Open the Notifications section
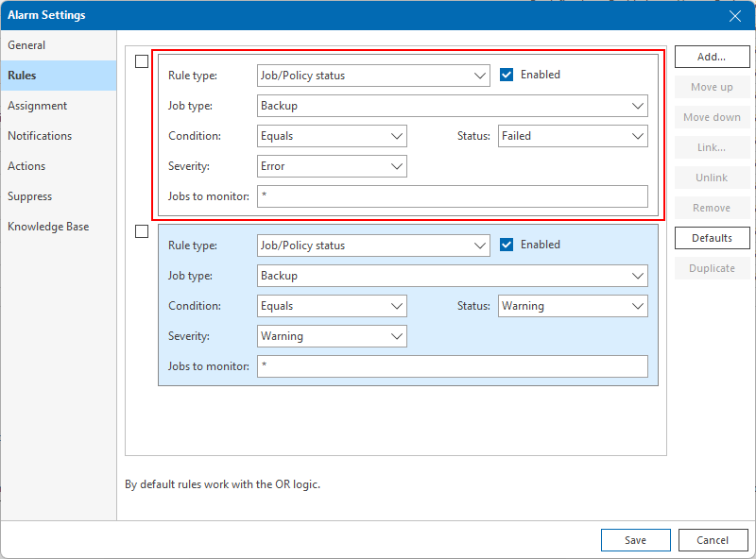 [40, 136]
